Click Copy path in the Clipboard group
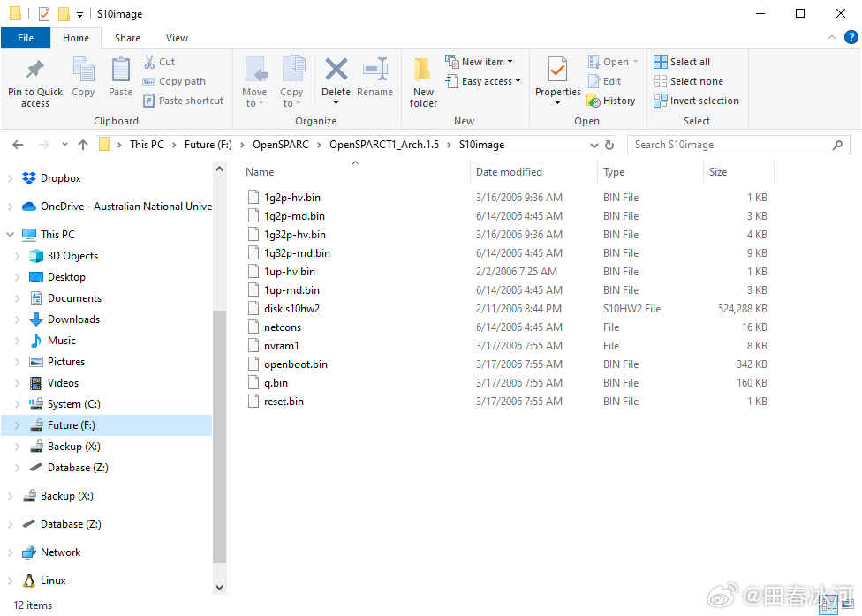 tap(174, 81)
